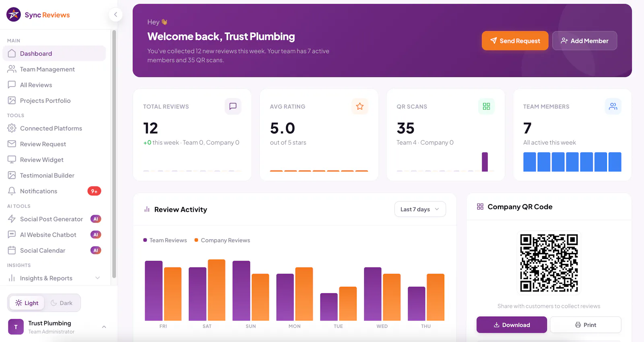The height and width of the screenshot is (342, 644).
Task: Open Team Management page
Action: (54, 69)
